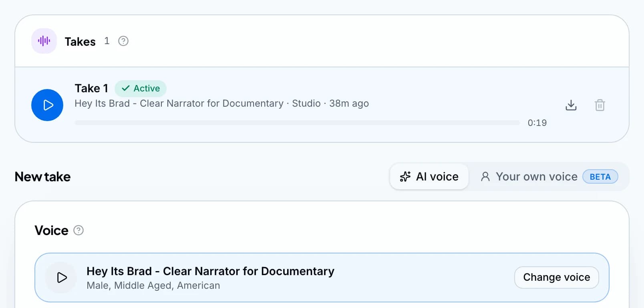Click the Active status badge
The height and width of the screenshot is (308, 644).
tap(141, 88)
